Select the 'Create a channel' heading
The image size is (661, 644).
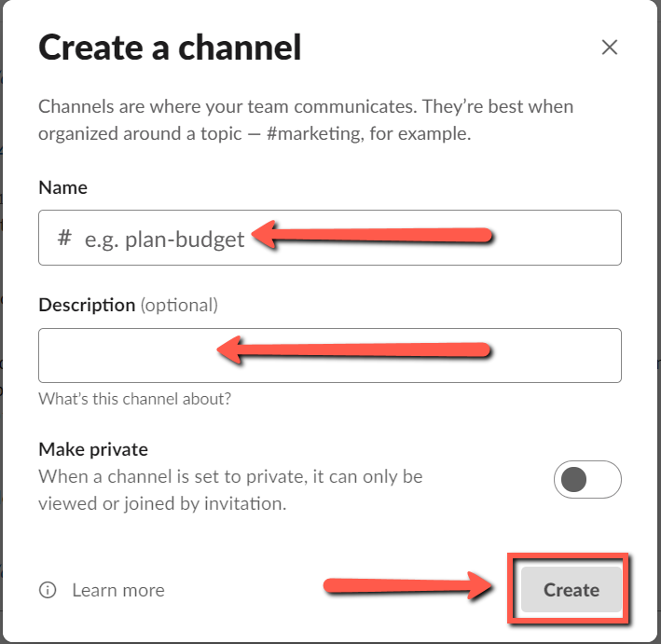170,48
